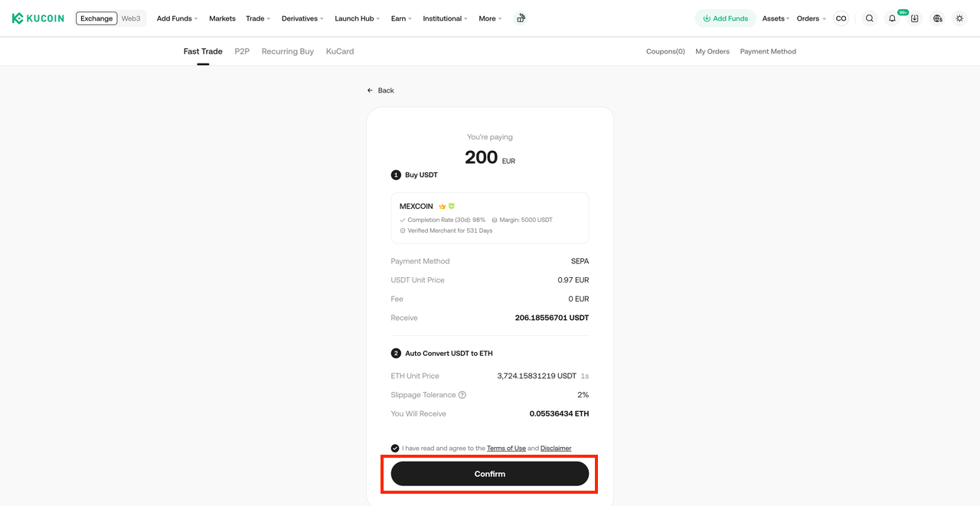Screen dimensions: 980x506
Task: Click the download app icon
Action: click(914, 18)
